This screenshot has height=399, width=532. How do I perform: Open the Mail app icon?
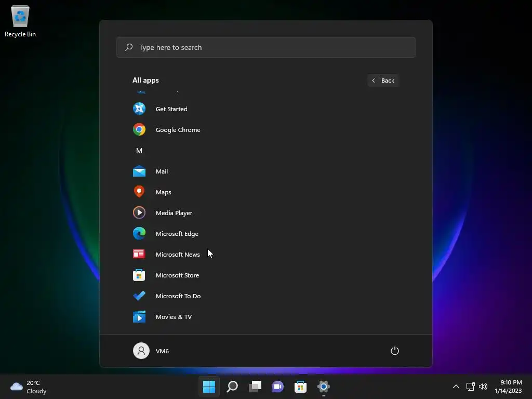coord(139,171)
